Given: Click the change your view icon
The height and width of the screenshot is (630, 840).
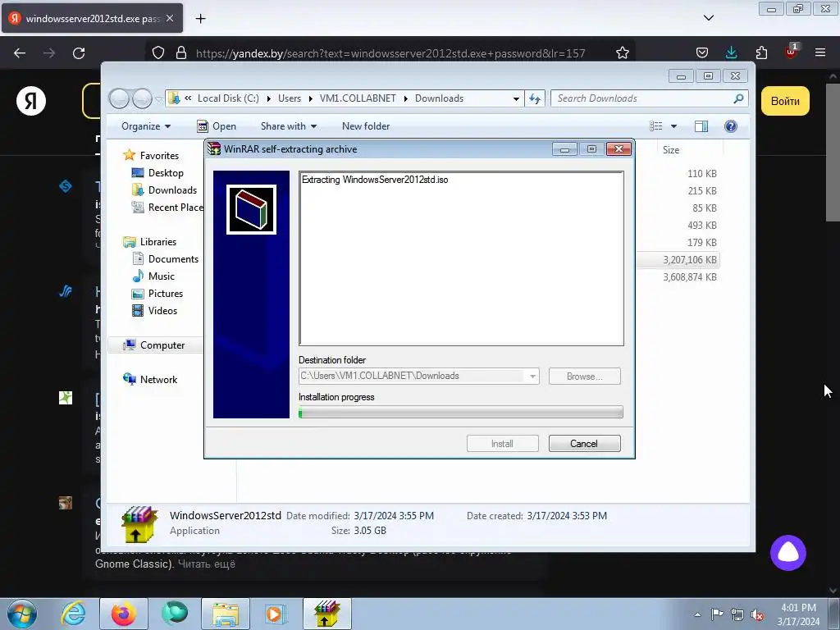Looking at the screenshot, I should [x=656, y=126].
